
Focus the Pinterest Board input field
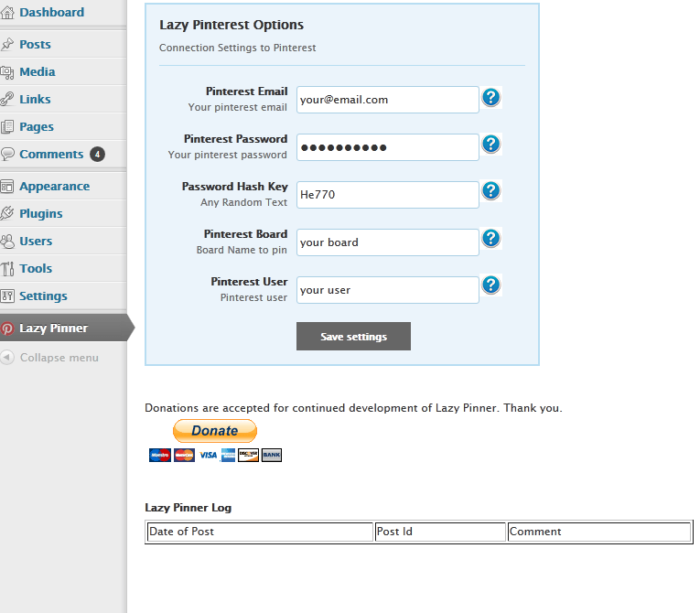click(x=387, y=242)
